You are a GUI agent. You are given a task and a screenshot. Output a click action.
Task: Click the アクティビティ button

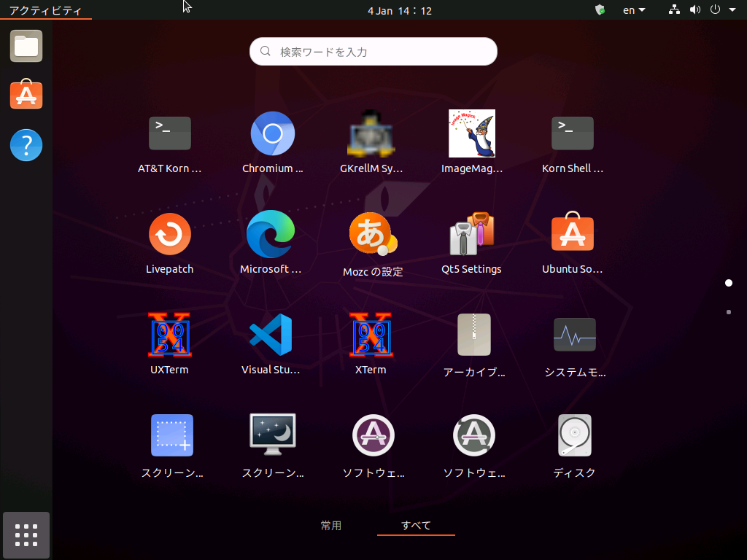click(x=46, y=10)
